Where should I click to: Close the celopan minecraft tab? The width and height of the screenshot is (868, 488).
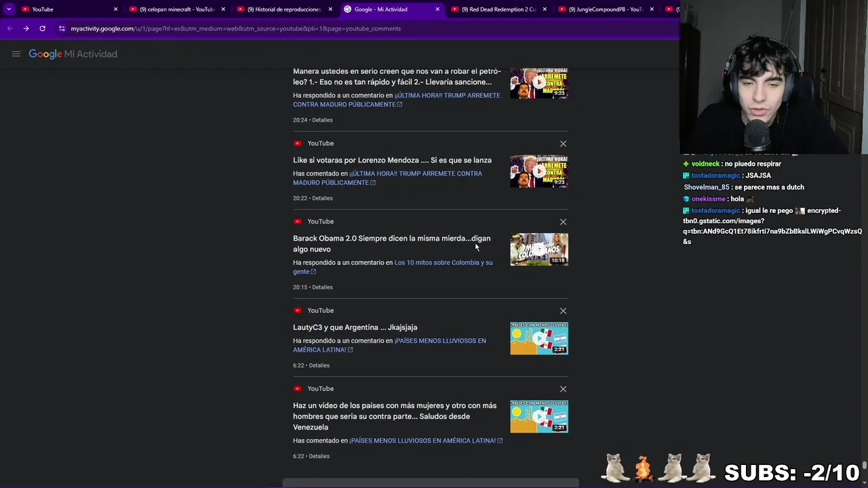coord(222,9)
